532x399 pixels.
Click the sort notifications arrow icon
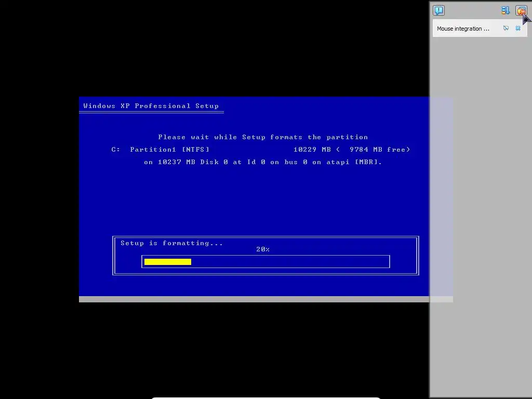pyautogui.click(x=506, y=10)
